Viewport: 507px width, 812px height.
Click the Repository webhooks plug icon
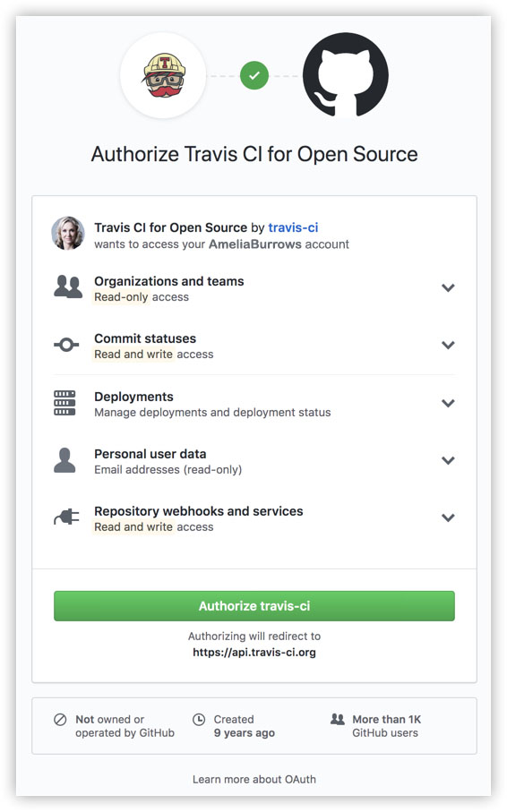(67, 517)
